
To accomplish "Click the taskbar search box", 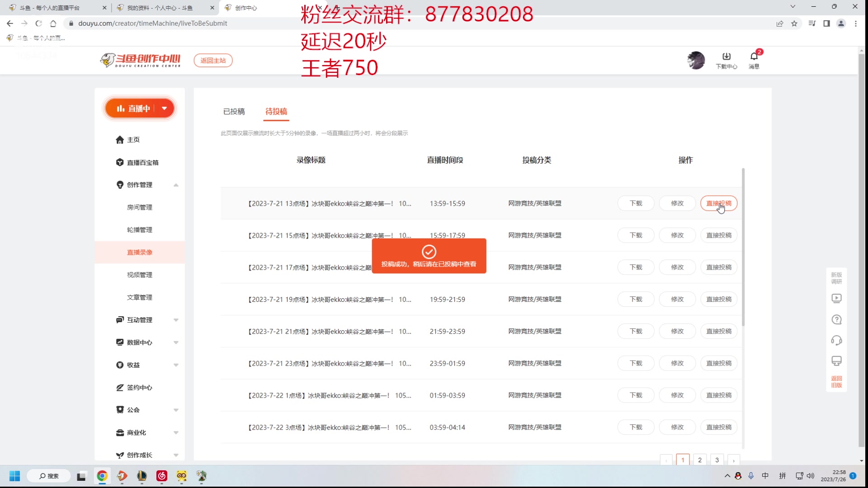I will tap(49, 476).
